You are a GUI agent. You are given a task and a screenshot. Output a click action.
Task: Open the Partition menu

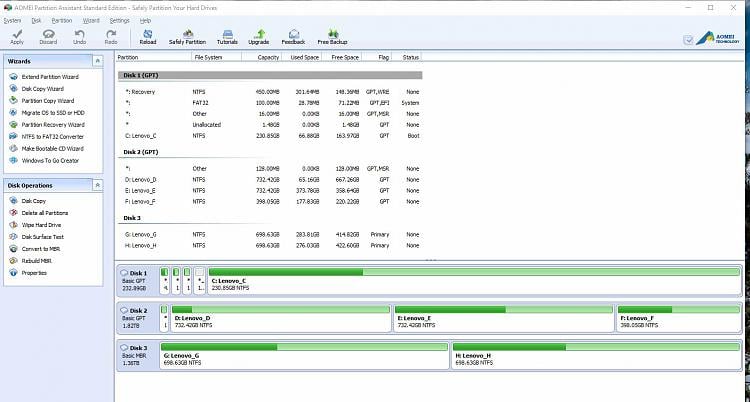tap(62, 21)
